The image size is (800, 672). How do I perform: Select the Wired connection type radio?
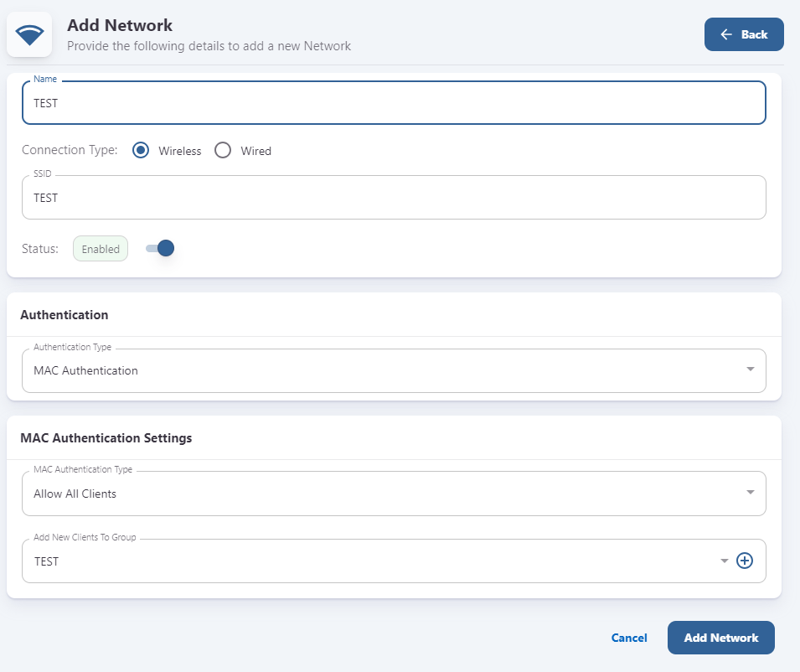point(223,151)
